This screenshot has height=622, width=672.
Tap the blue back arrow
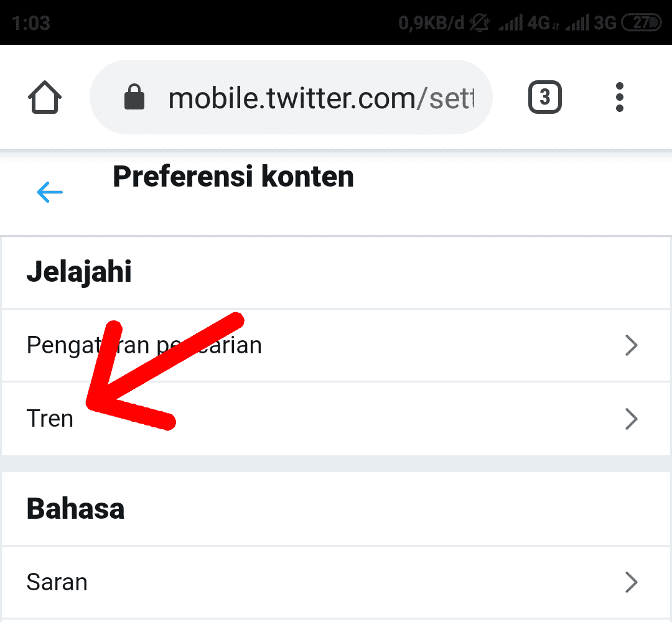click(x=50, y=192)
